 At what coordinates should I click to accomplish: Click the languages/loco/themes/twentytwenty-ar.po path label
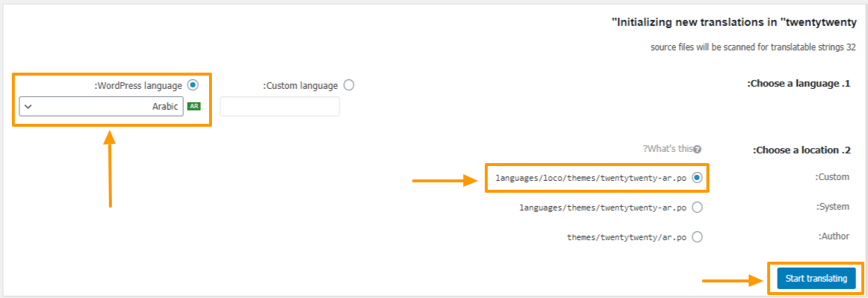(x=591, y=178)
